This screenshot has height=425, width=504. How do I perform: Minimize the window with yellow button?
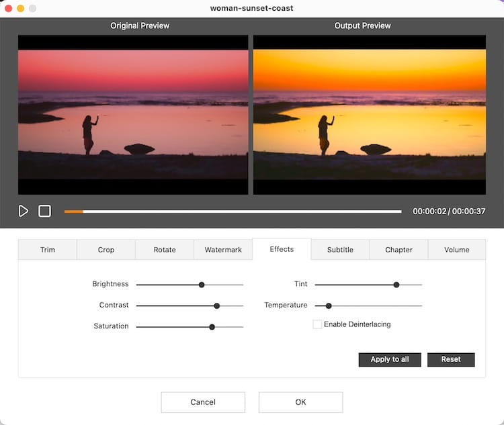[x=21, y=8]
